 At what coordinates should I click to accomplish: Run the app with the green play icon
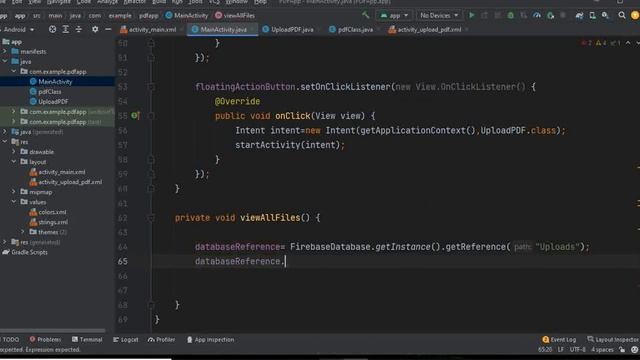[471, 16]
